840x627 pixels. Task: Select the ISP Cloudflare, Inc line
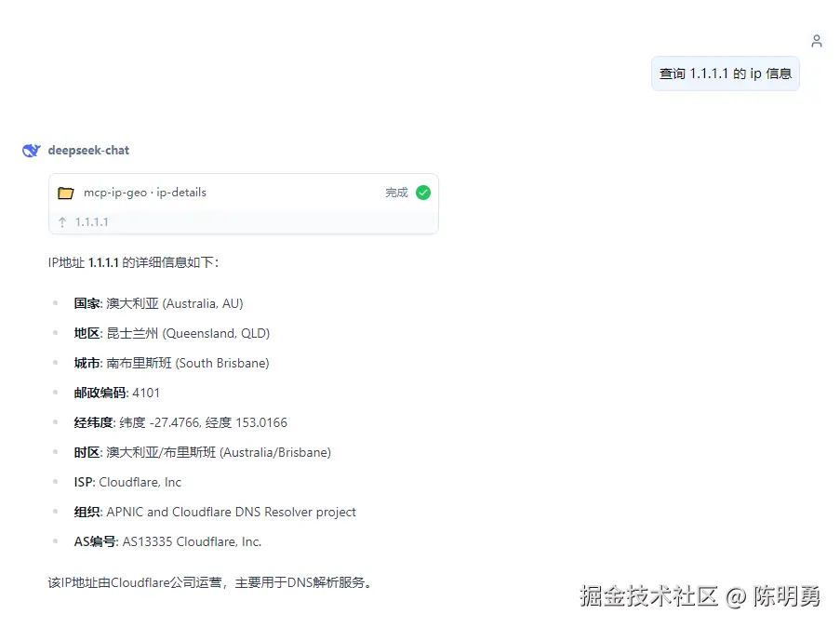point(127,482)
